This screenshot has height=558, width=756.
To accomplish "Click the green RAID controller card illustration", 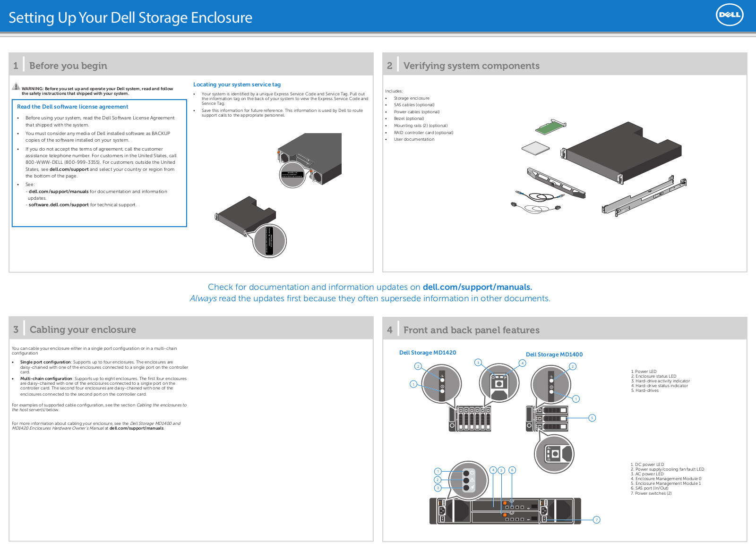I will click(551, 127).
